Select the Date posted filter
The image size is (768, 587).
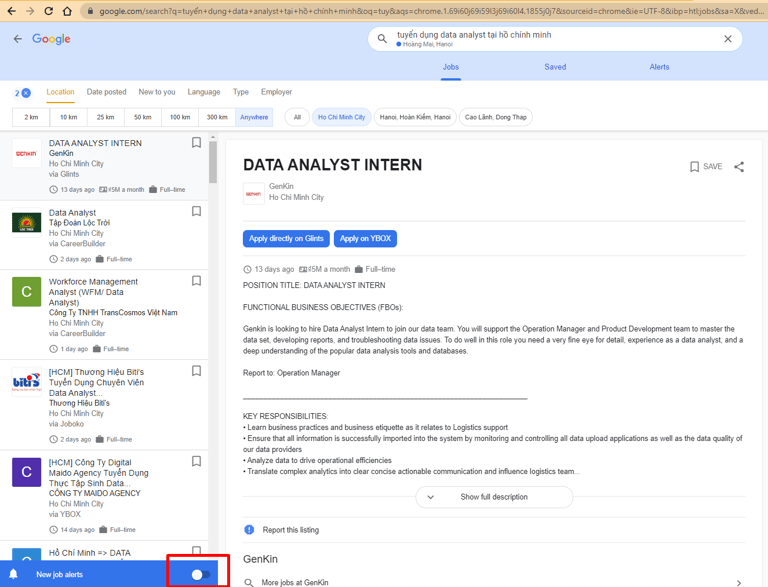click(x=106, y=92)
